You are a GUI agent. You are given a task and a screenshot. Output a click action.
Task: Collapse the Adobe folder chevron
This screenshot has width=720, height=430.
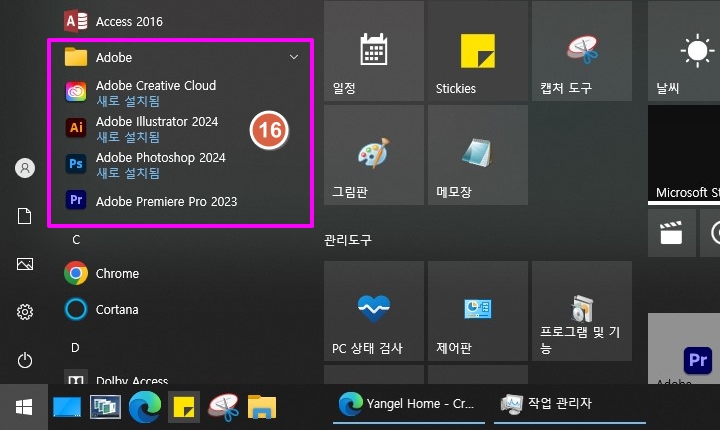[x=294, y=57]
